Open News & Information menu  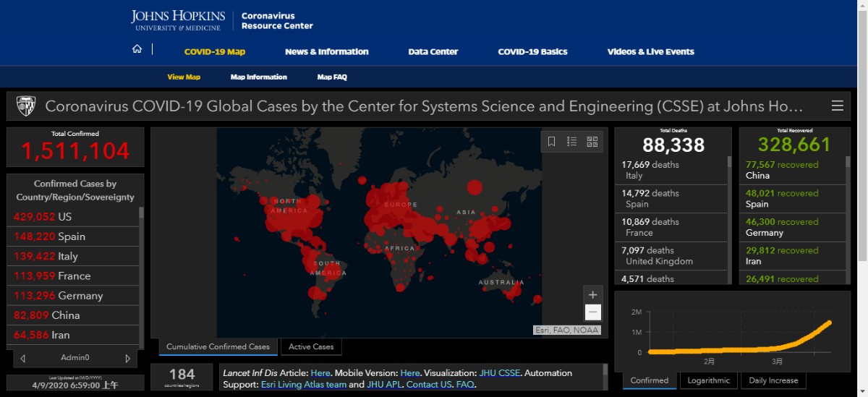click(327, 52)
